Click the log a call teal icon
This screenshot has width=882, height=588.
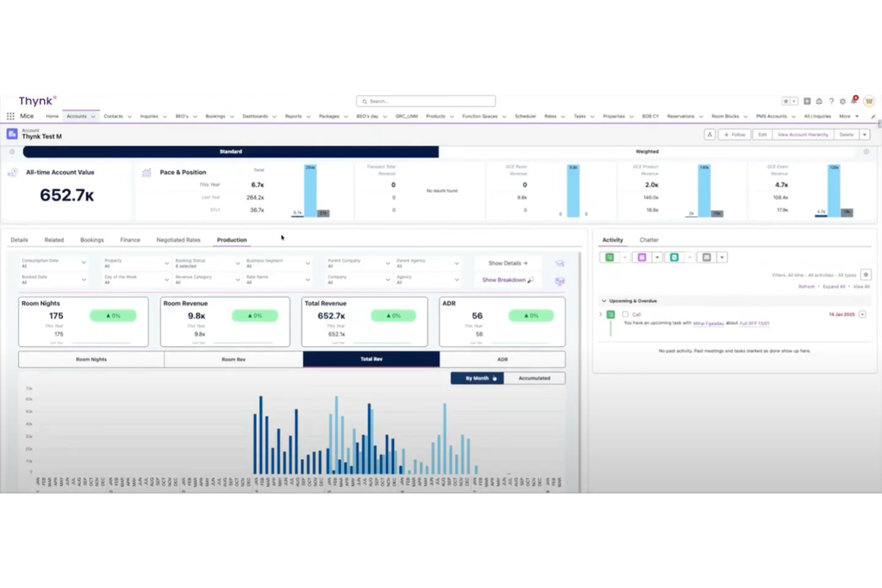pyautogui.click(x=674, y=257)
